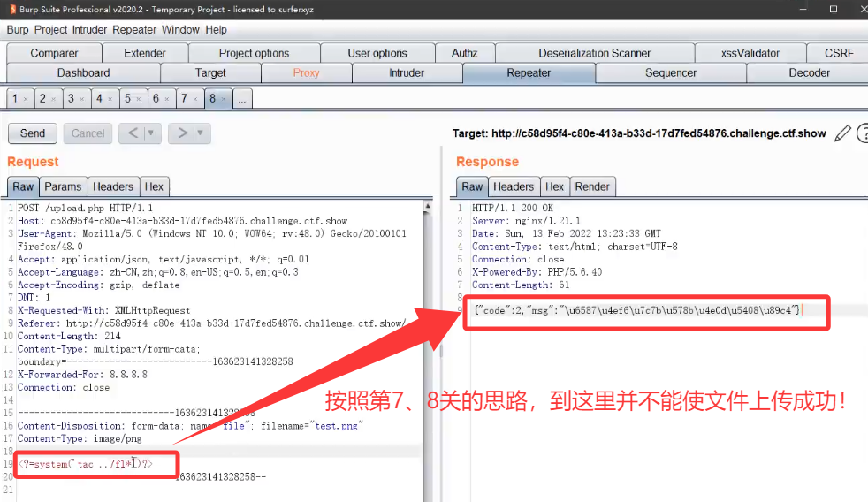Click the X-Powered-By: PHP/5.6.40 response header
The width and height of the screenshot is (868, 502).
537,272
